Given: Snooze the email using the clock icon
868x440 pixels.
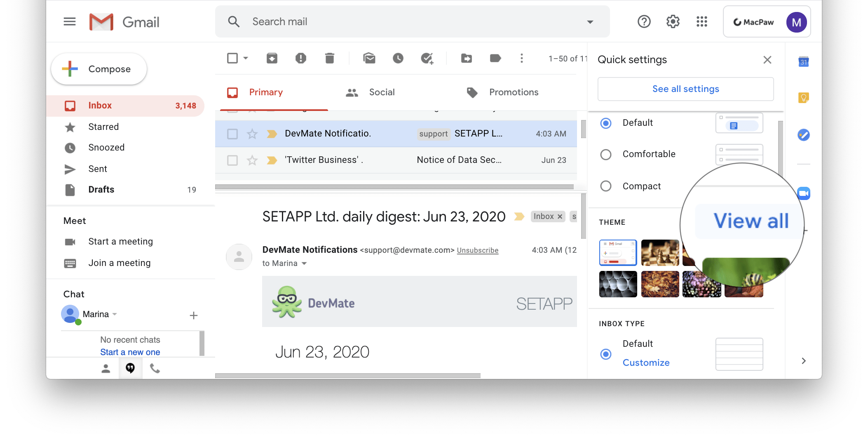Looking at the screenshot, I should pos(398,58).
